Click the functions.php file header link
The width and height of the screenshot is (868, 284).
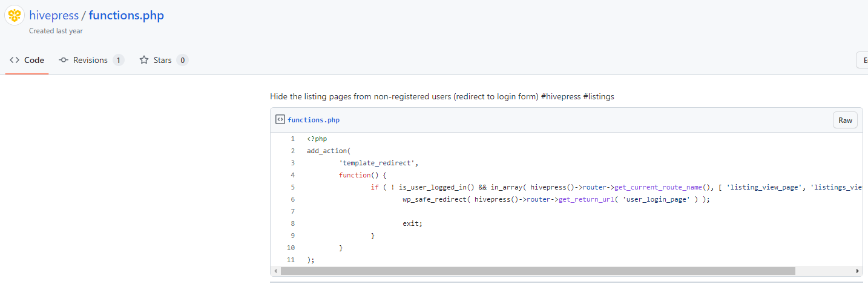coord(314,120)
